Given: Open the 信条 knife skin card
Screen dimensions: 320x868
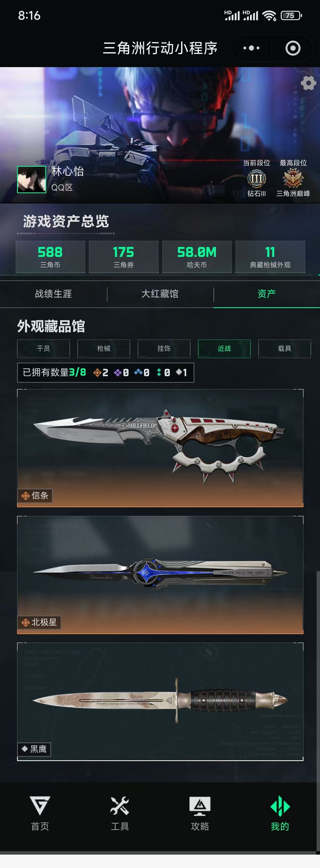Looking at the screenshot, I should [x=160, y=448].
